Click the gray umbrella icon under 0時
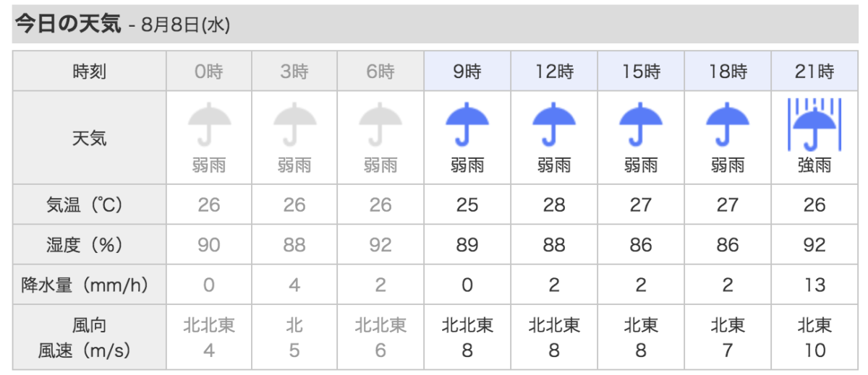 pos(209,124)
